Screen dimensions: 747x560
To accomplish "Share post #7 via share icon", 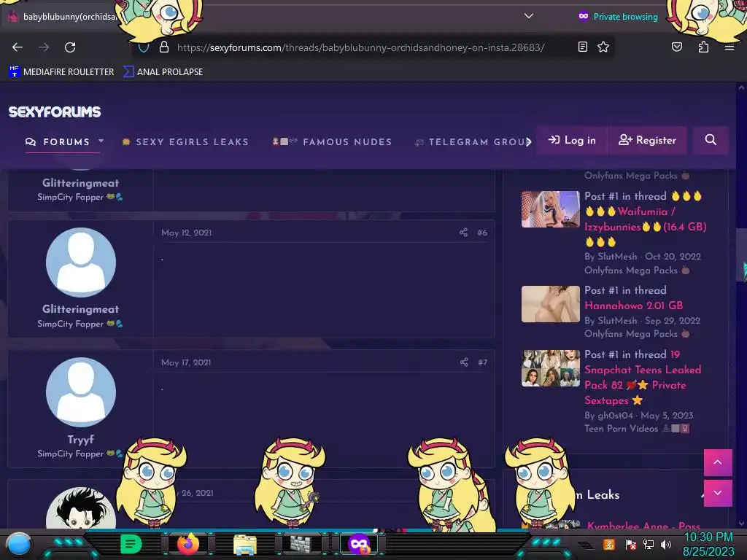I will [x=464, y=362].
